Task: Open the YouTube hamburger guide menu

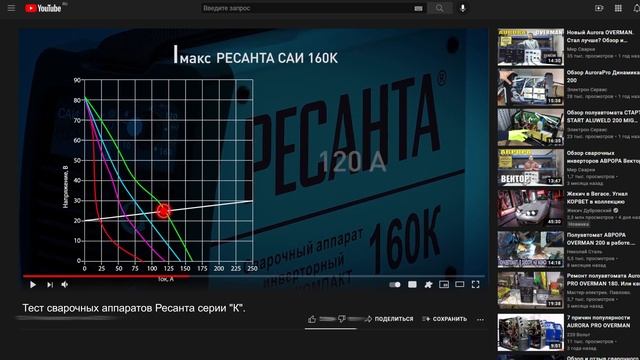Action: (x=11, y=8)
